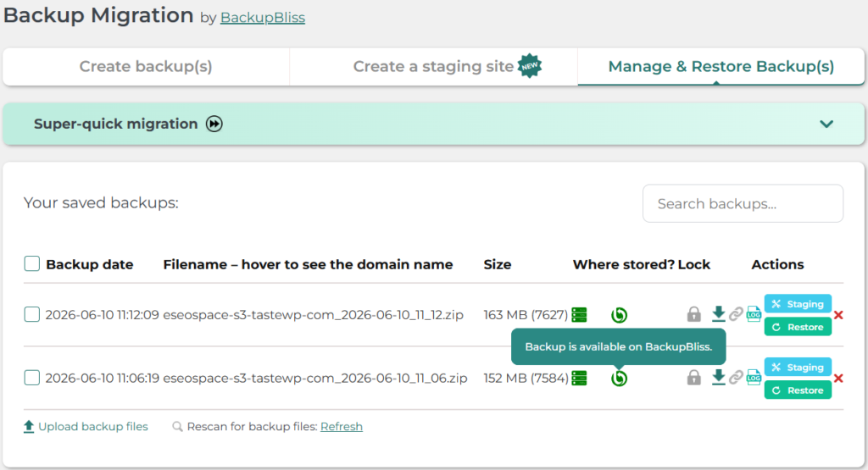This screenshot has height=470, width=868.
Task: Toggle lock on the 163 MB backup
Action: (x=693, y=314)
